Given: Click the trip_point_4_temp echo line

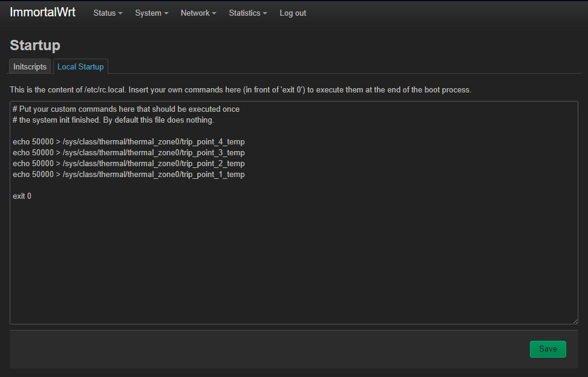Looking at the screenshot, I should pos(128,142).
